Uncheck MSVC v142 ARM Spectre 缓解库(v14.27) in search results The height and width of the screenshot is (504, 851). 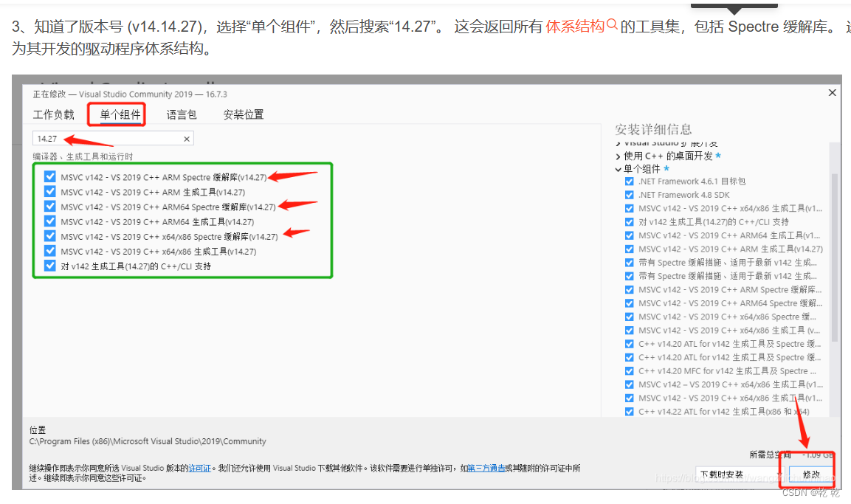[50, 177]
